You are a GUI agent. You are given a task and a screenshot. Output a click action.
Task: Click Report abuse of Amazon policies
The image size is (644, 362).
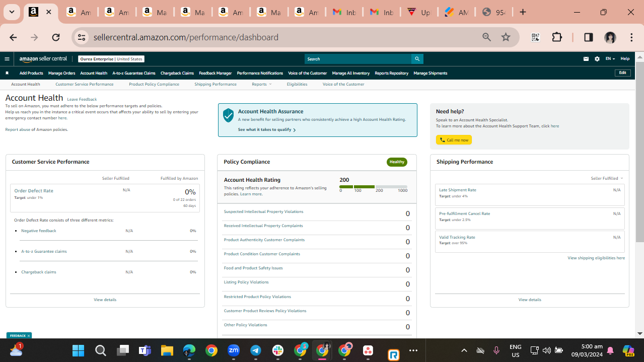click(x=36, y=129)
